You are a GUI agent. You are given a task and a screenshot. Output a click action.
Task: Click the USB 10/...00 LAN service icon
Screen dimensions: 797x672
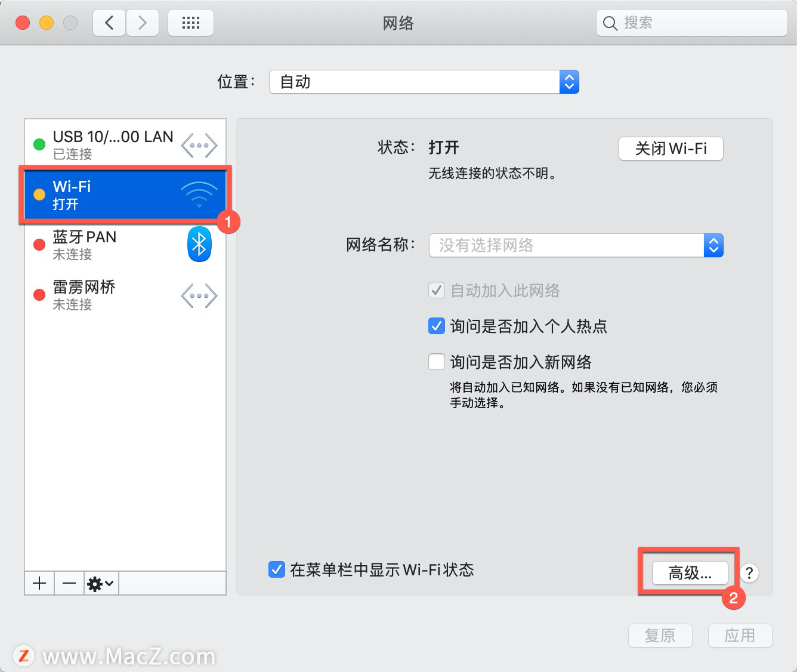[199, 144]
